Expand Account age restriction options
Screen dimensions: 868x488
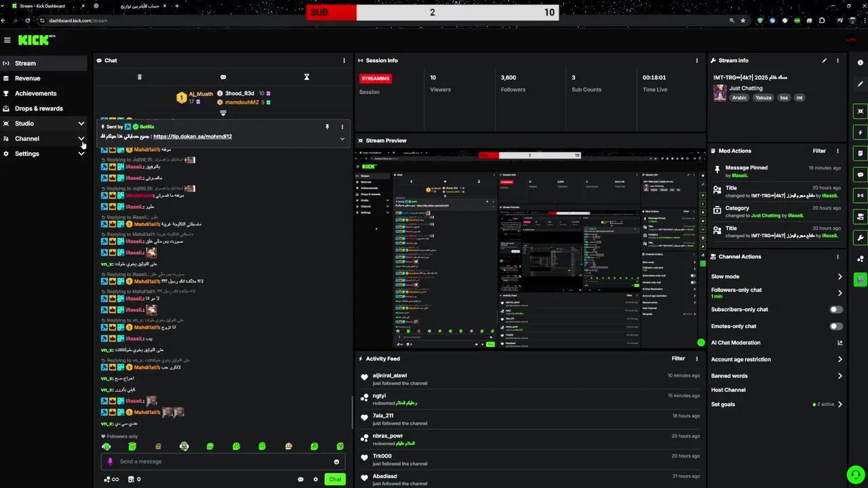(x=840, y=359)
